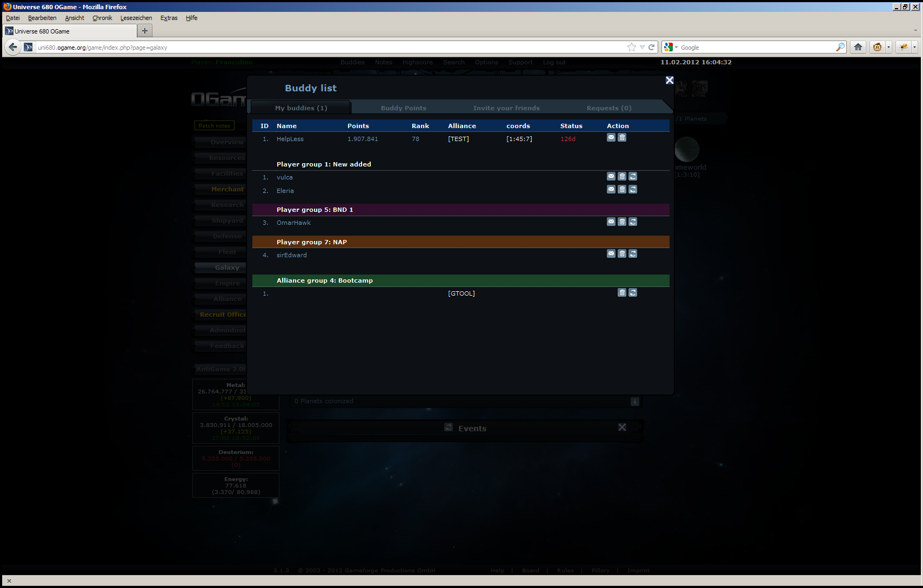Viewport: 923px width, 588px height.
Task: Send message to buddy HelpLess
Action: click(x=611, y=137)
